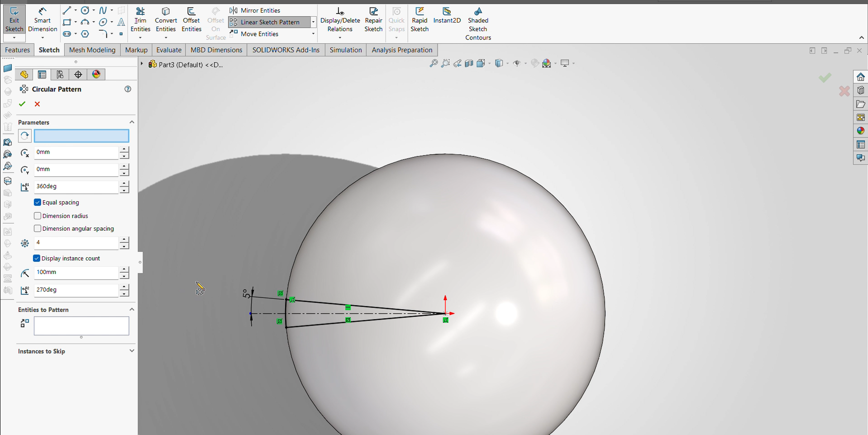Open Appearances task pane icon
Screen dimensions: 868x435
click(861, 131)
